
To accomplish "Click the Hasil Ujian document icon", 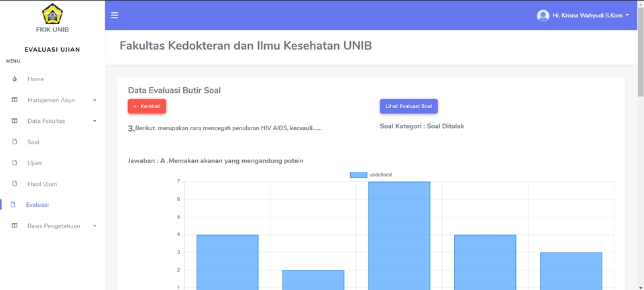I will coord(15,184).
